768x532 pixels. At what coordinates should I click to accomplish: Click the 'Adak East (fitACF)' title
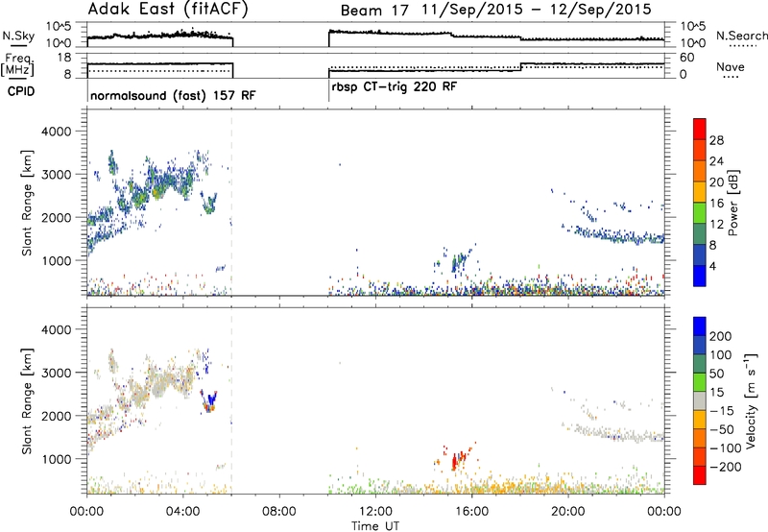(x=167, y=10)
